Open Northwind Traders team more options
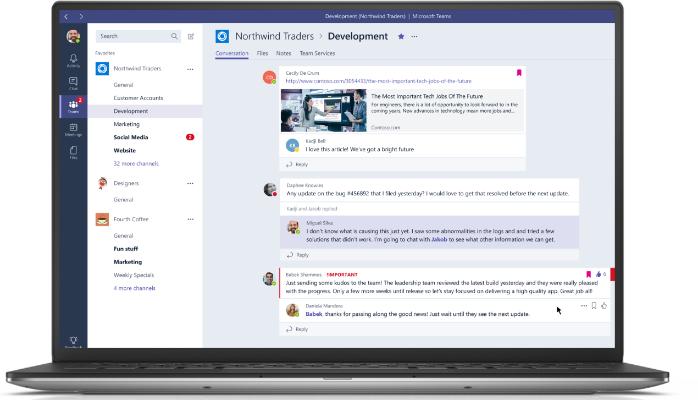This screenshot has width=698, height=400. pos(190,69)
